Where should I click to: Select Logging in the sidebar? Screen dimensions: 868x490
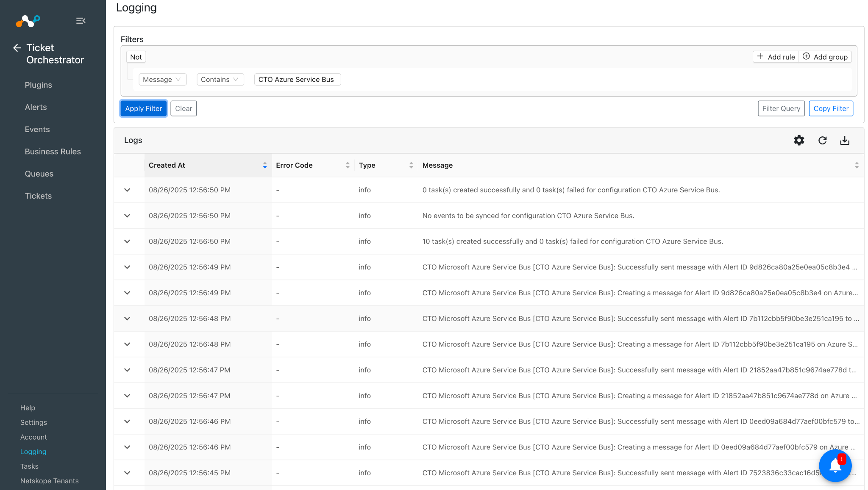[33, 452]
